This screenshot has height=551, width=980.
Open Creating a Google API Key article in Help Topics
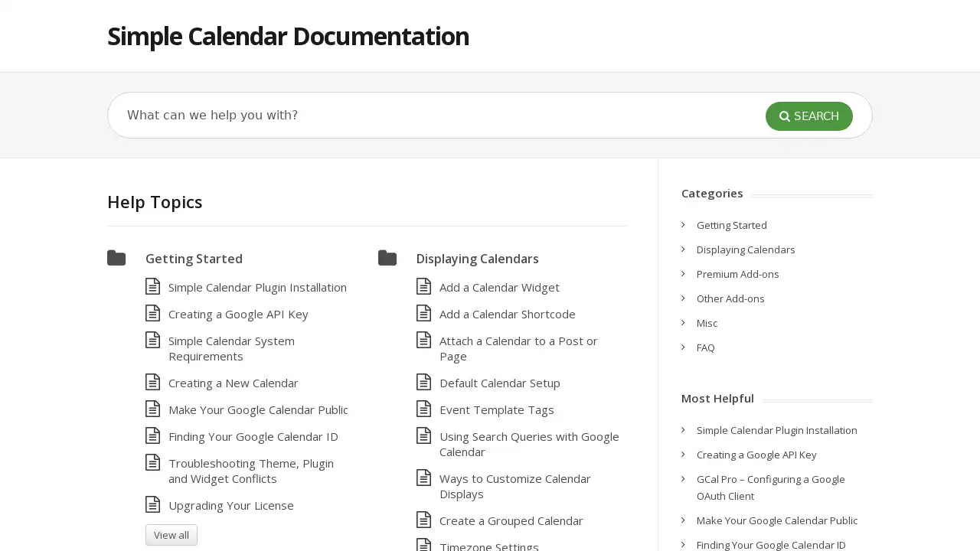point(238,314)
